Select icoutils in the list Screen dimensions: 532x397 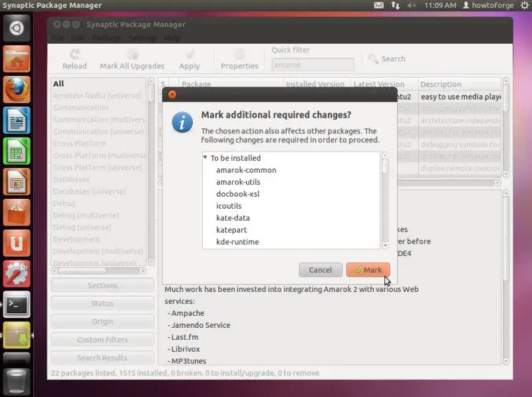click(229, 206)
